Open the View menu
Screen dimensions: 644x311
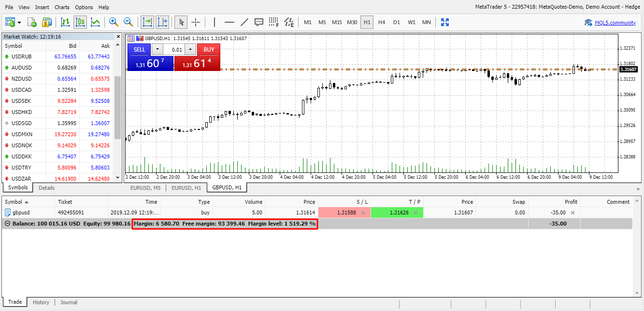[24, 7]
